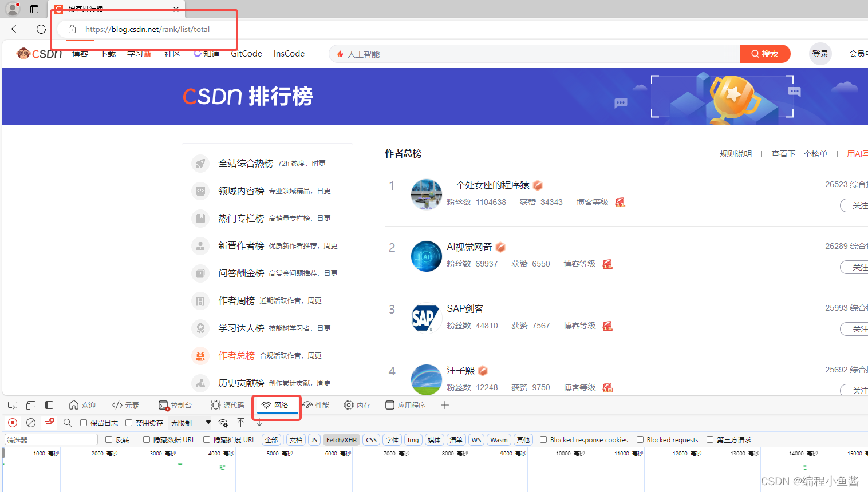
Task: Open the 查看下一个榜单 link
Action: [x=799, y=154]
